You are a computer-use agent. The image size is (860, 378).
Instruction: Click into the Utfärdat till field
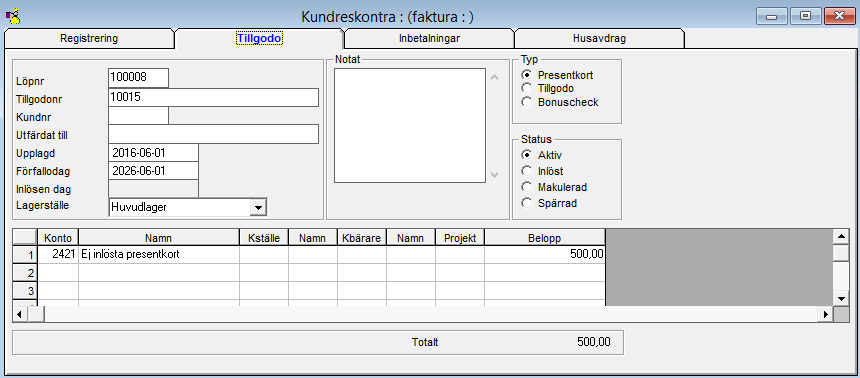[213, 134]
